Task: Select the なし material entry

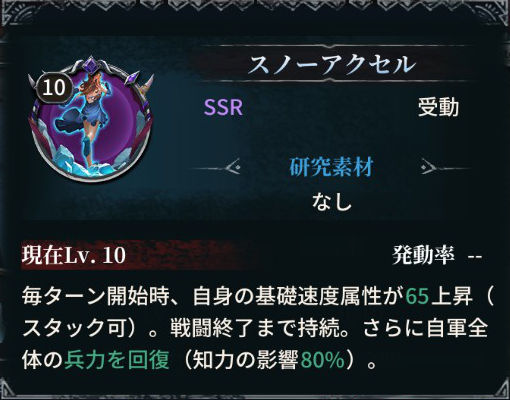Action: coord(331,201)
